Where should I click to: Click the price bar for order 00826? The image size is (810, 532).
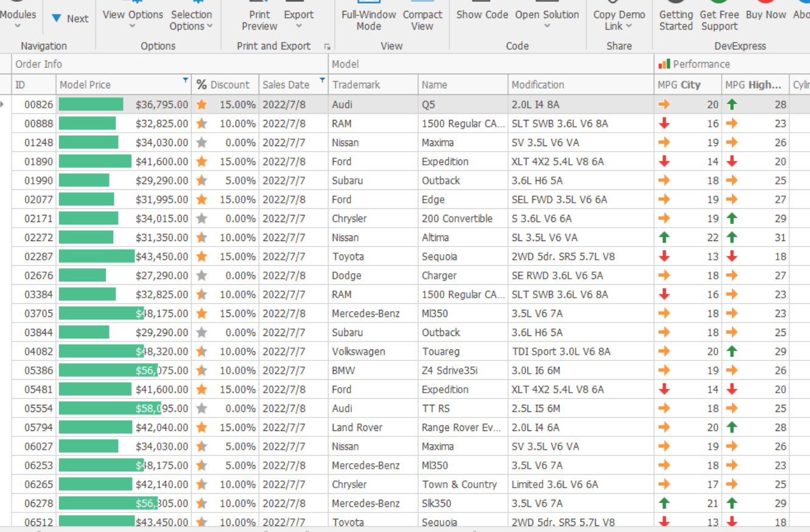(x=91, y=105)
